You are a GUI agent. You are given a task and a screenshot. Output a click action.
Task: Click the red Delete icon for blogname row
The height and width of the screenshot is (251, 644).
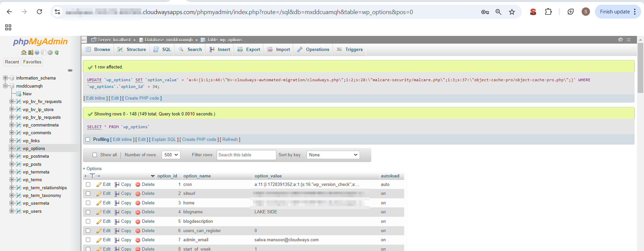coord(138,212)
